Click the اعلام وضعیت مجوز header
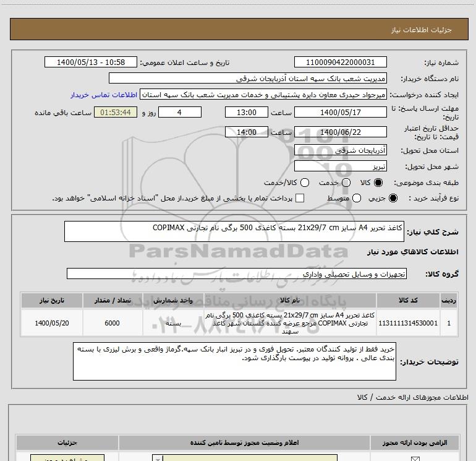Image resolution: width=476 pixels, height=461 pixels. (x=244, y=442)
